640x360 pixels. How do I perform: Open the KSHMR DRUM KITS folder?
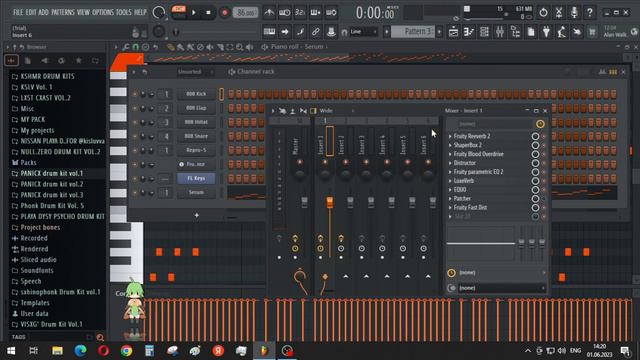coord(47,76)
